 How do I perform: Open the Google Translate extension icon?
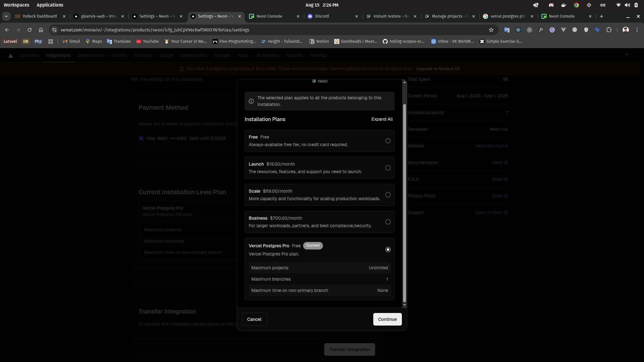507,30
